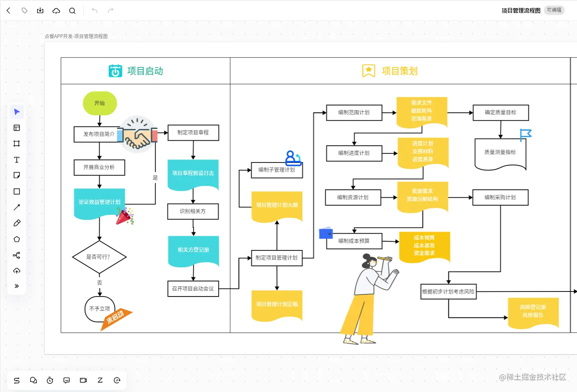Select the teal 相关方登记册 shape
577x392 pixels.
tap(193, 252)
